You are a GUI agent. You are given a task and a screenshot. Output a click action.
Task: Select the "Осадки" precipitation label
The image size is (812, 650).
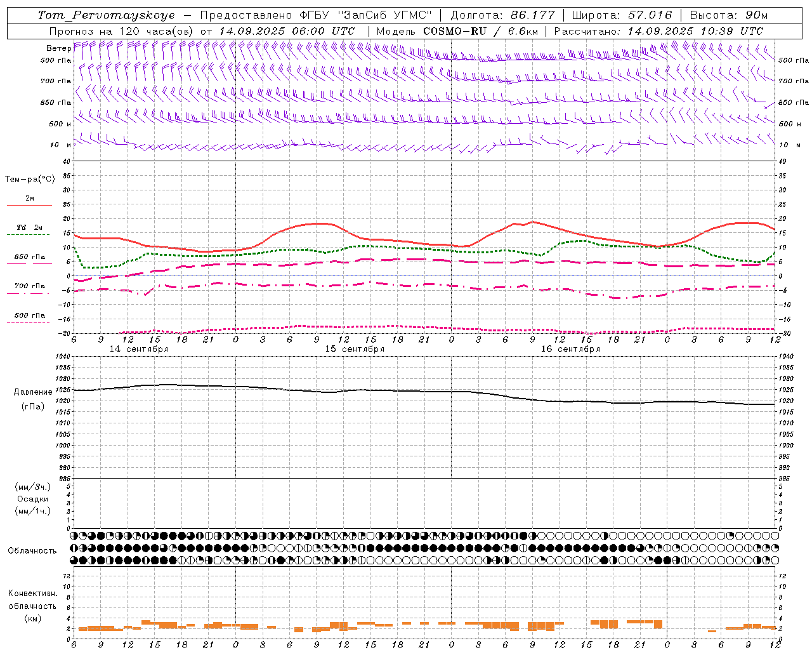pyautogui.click(x=32, y=499)
